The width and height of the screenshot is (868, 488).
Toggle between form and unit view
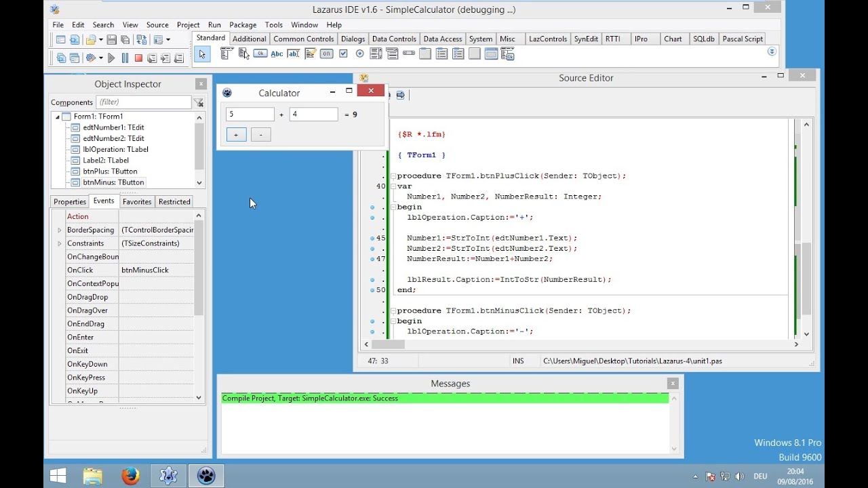point(142,40)
